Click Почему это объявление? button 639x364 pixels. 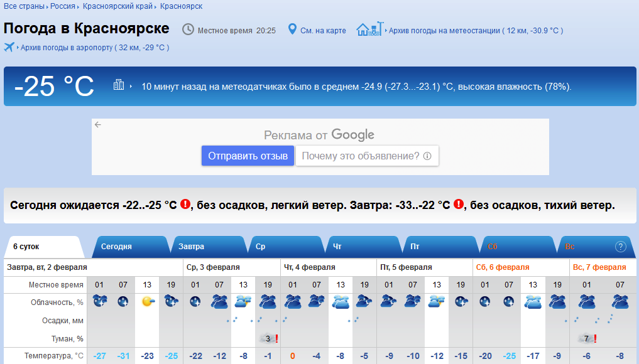(x=367, y=156)
